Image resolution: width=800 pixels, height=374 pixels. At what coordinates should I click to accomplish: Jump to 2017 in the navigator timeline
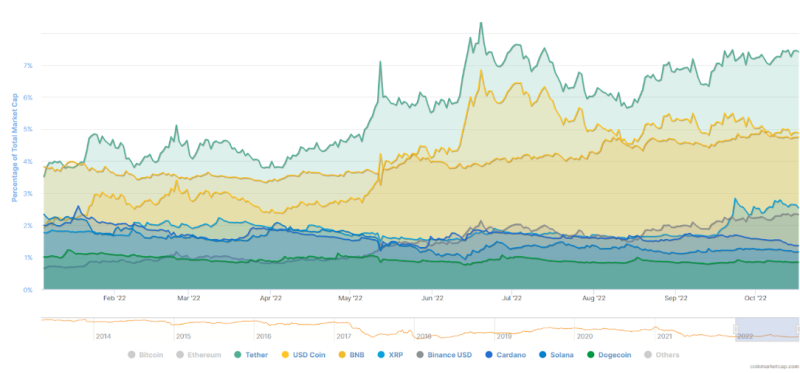coord(343,336)
